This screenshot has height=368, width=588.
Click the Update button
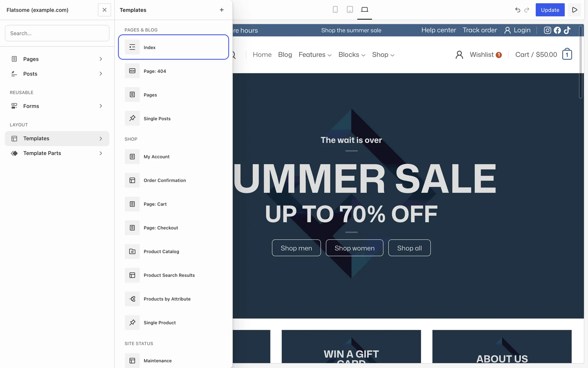550,10
